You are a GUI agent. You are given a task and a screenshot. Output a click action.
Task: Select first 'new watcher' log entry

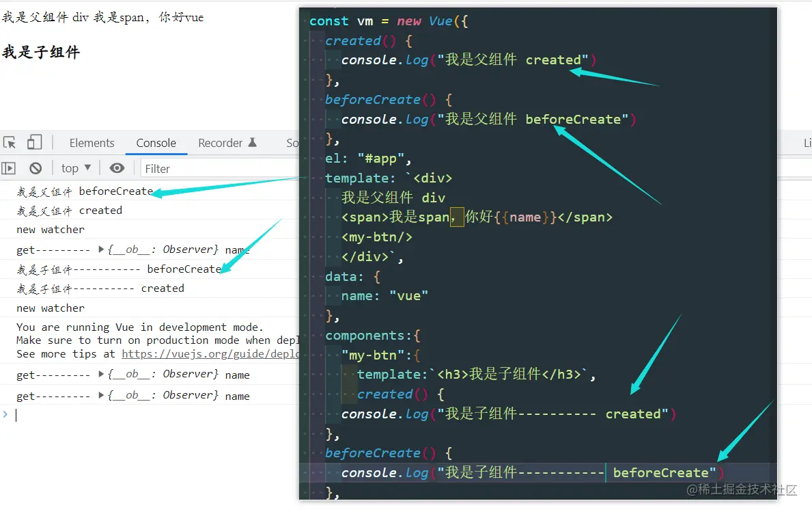pyautogui.click(x=51, y=230)
